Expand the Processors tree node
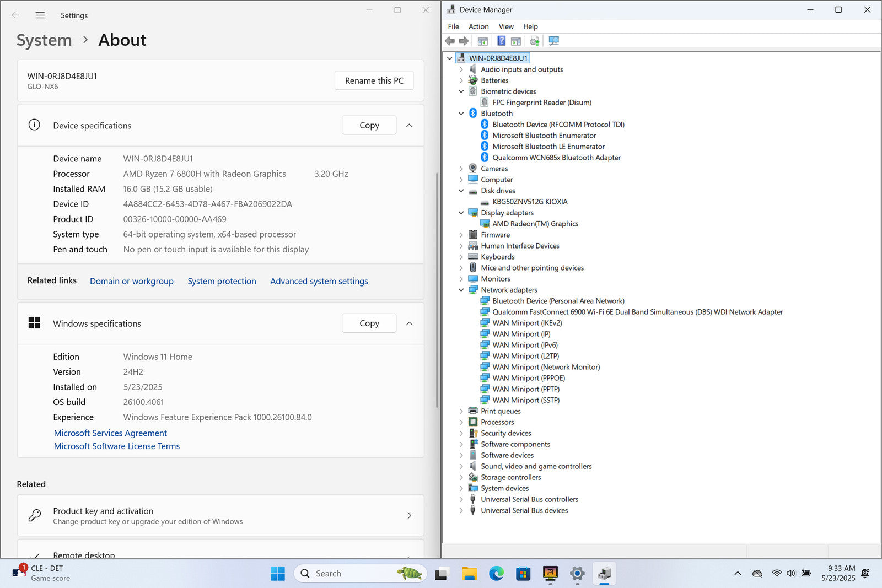 point(461,422)
